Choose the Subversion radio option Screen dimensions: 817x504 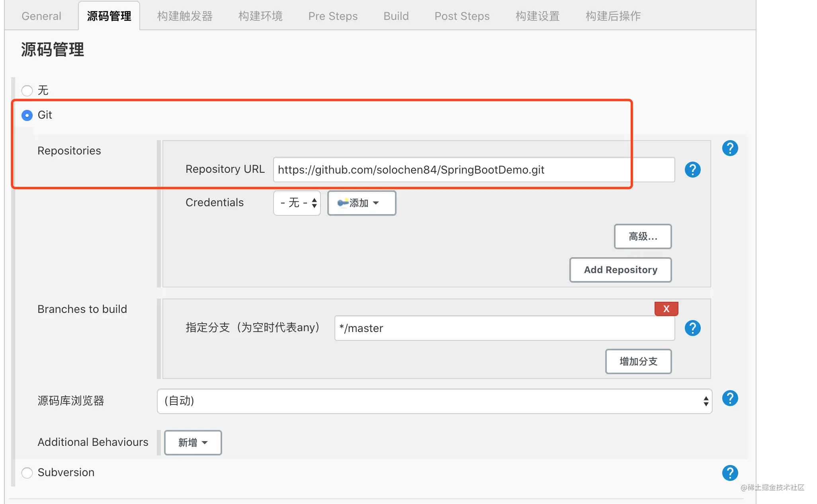click(27, 473)
